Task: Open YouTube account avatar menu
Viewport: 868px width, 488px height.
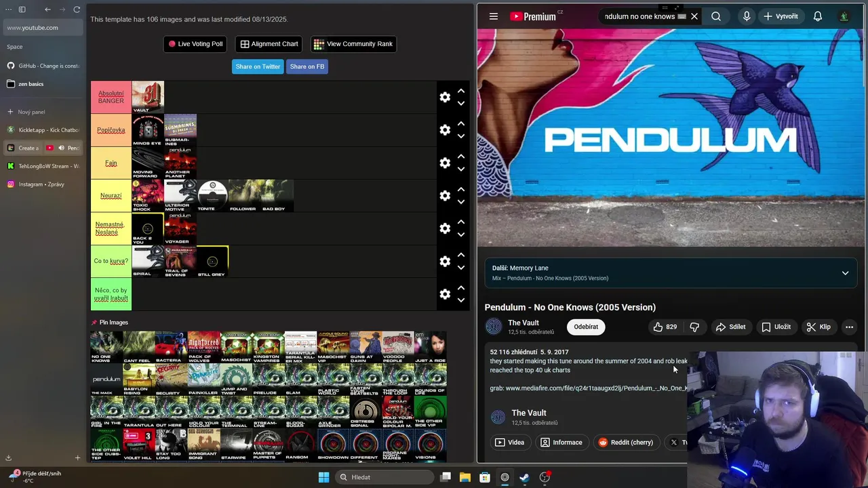Action: [x=844, y=16]
